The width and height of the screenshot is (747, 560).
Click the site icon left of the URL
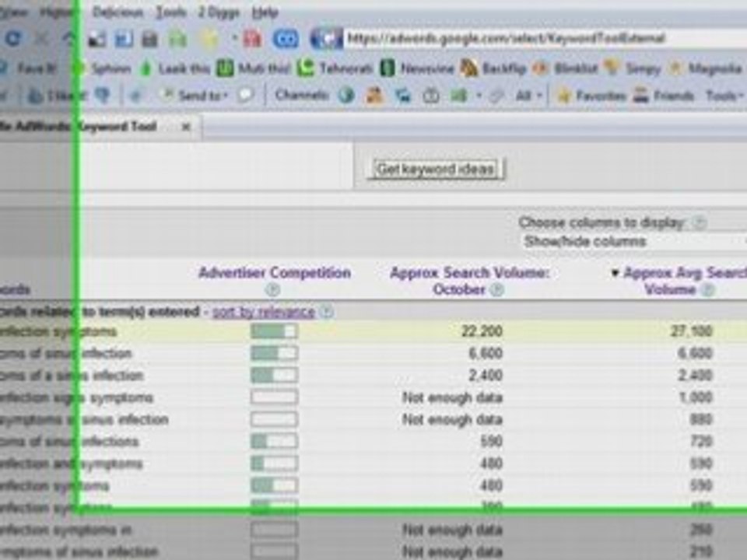(326, 39)
